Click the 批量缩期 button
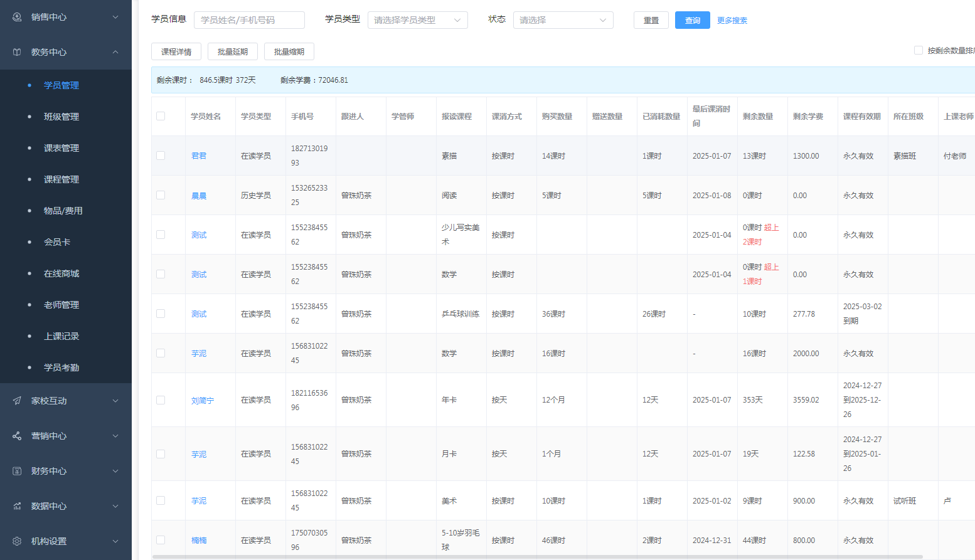975x560 pixels. pos(289,51)
